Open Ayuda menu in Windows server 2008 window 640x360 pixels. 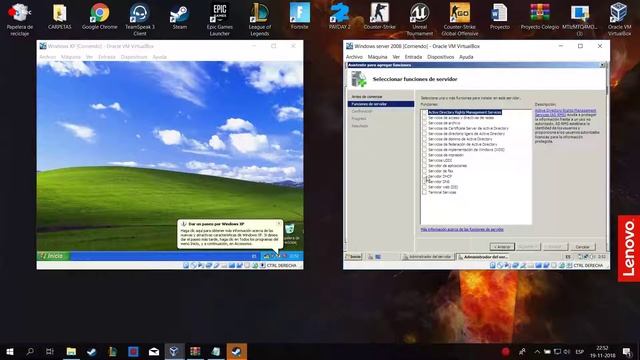[466, 57]
